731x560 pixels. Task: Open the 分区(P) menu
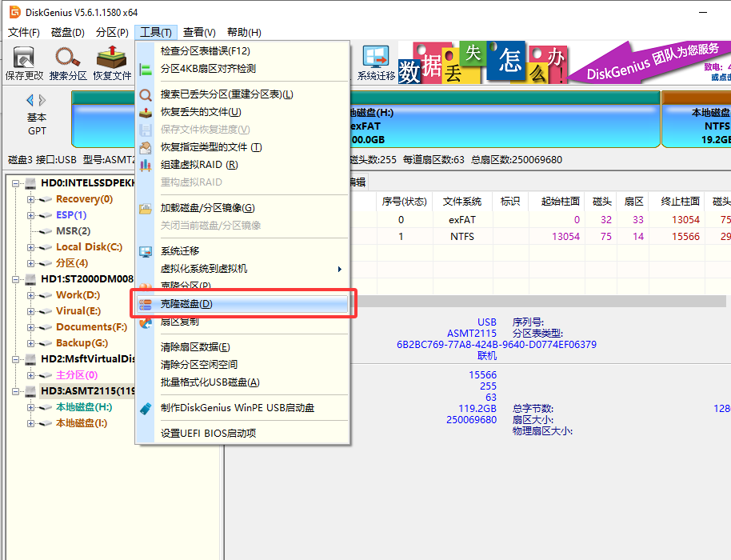(112, 32)
